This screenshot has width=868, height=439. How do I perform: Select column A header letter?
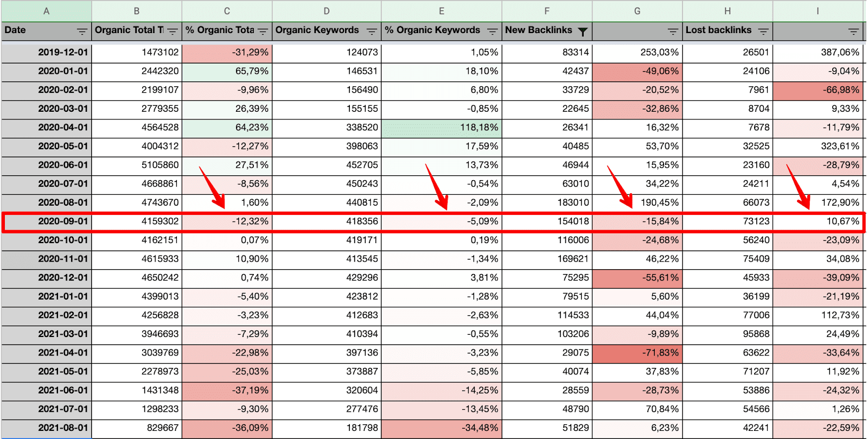[46, 11]
